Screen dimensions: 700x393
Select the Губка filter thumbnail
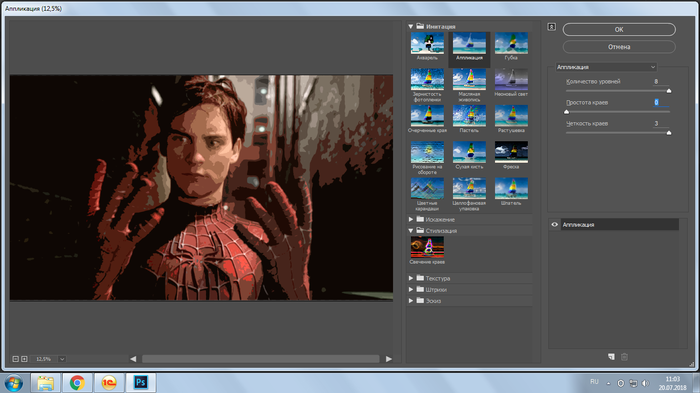(x=511, y=43)
